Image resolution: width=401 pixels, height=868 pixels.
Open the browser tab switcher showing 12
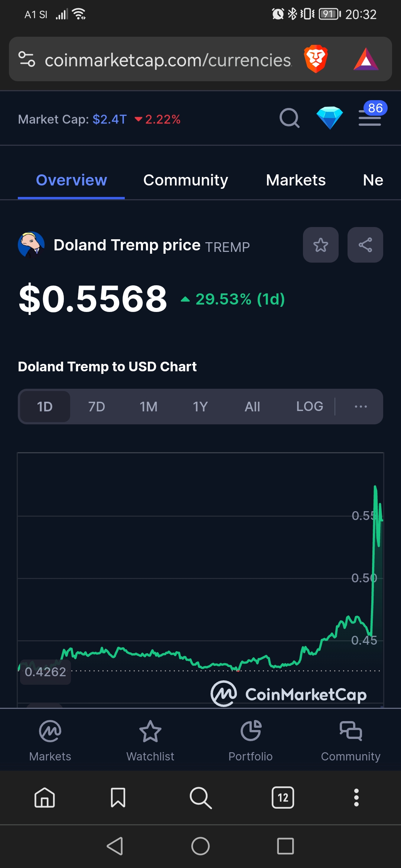(283, 798)
